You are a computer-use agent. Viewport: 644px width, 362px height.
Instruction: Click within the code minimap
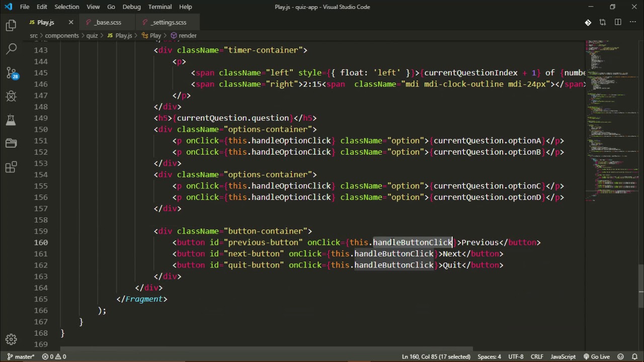[x=611, y=121]
